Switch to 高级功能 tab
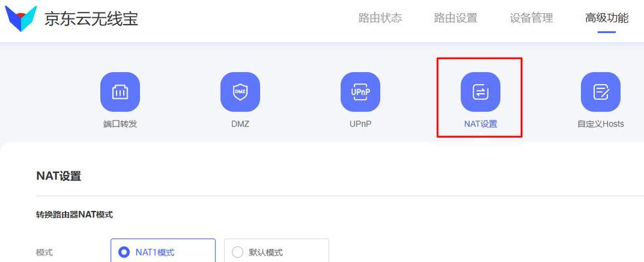The width and height of the screenshot is (644, 262). 607,18
